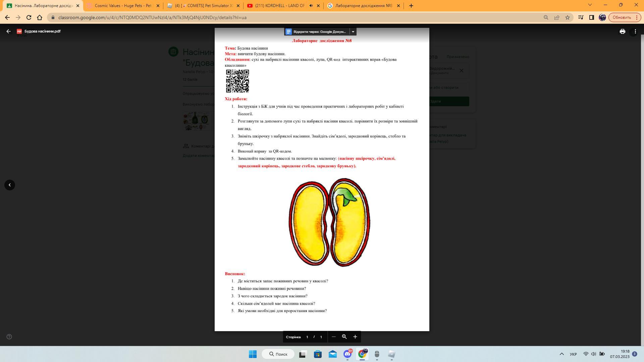
Task: Go to the previous attachment with the left arrow
Action: pyautogui.click(x=10, y=185)
